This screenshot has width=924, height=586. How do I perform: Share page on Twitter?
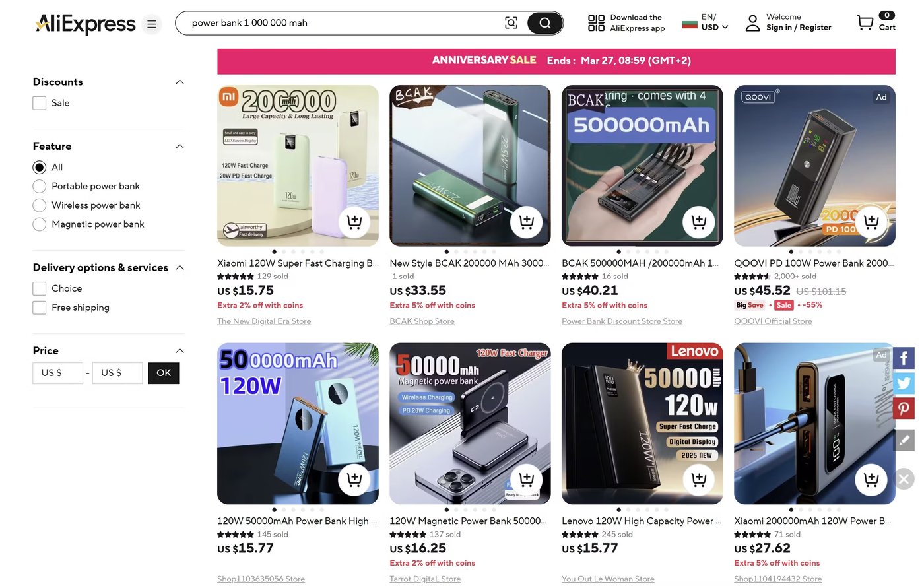pos(904,383)
